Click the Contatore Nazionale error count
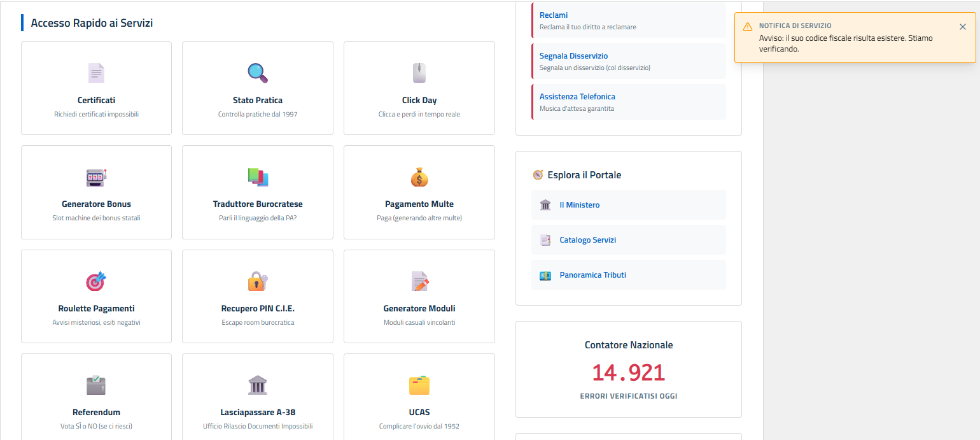 coord(628,373)
